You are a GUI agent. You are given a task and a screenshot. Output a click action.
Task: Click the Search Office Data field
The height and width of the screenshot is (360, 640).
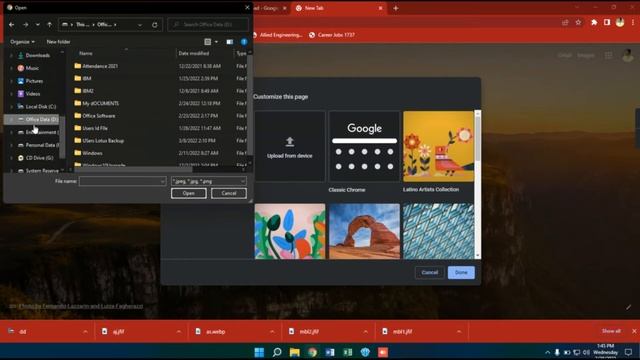tap(208, 24)
